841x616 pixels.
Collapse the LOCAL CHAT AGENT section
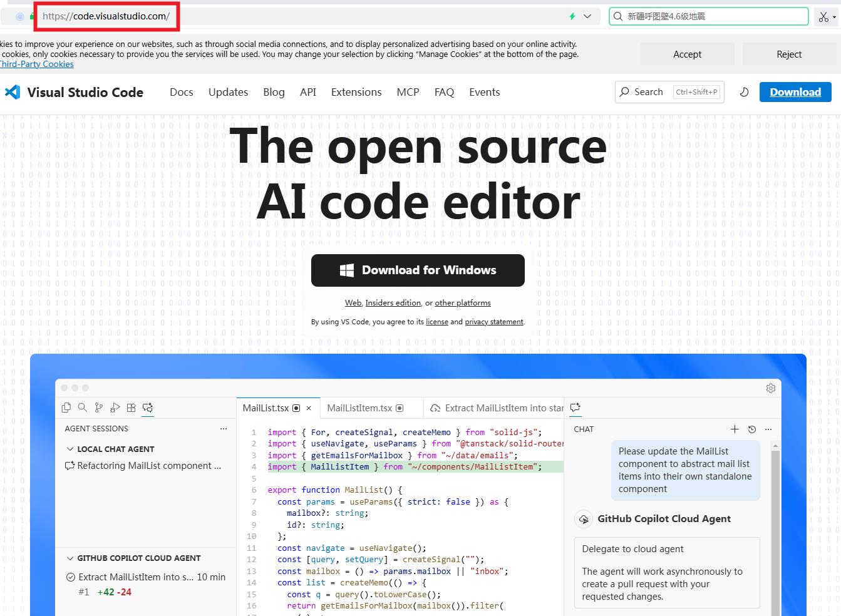click(70, 449)
